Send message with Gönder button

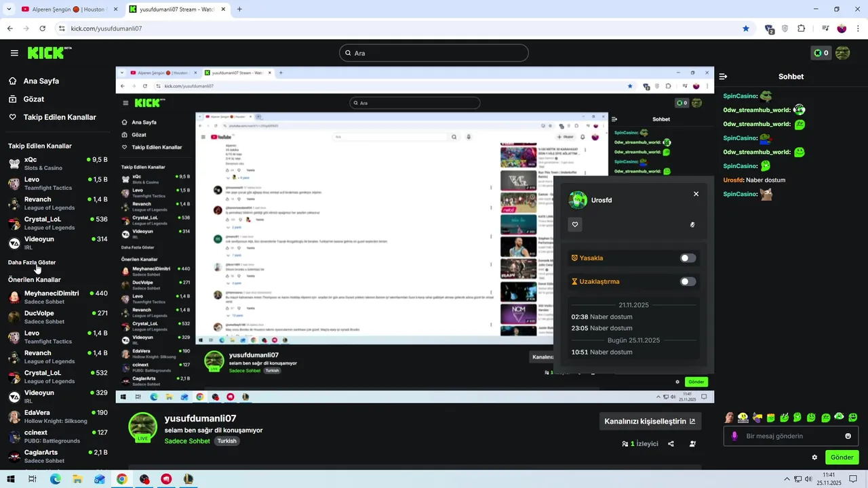coord(842,457)
